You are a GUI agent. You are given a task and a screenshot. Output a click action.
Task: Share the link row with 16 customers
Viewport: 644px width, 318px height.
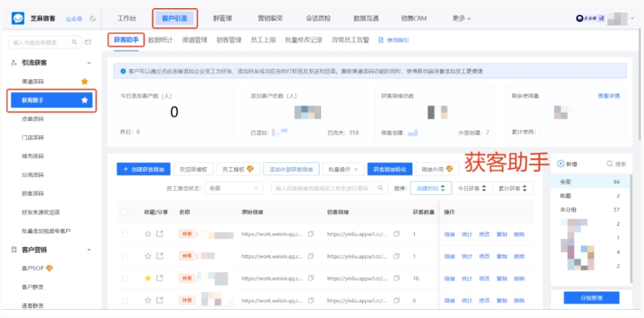[x=160, y=278]
